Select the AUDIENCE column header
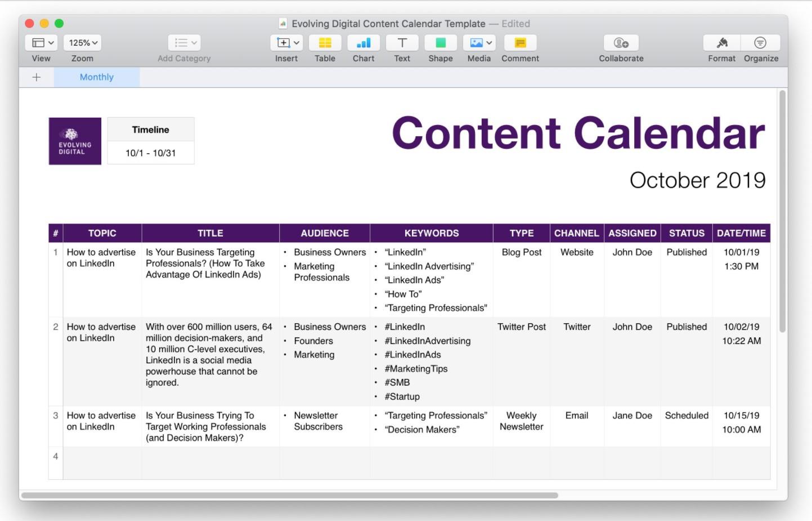The height and width of the screenshot is (521, 812). [x=325, y=233]
